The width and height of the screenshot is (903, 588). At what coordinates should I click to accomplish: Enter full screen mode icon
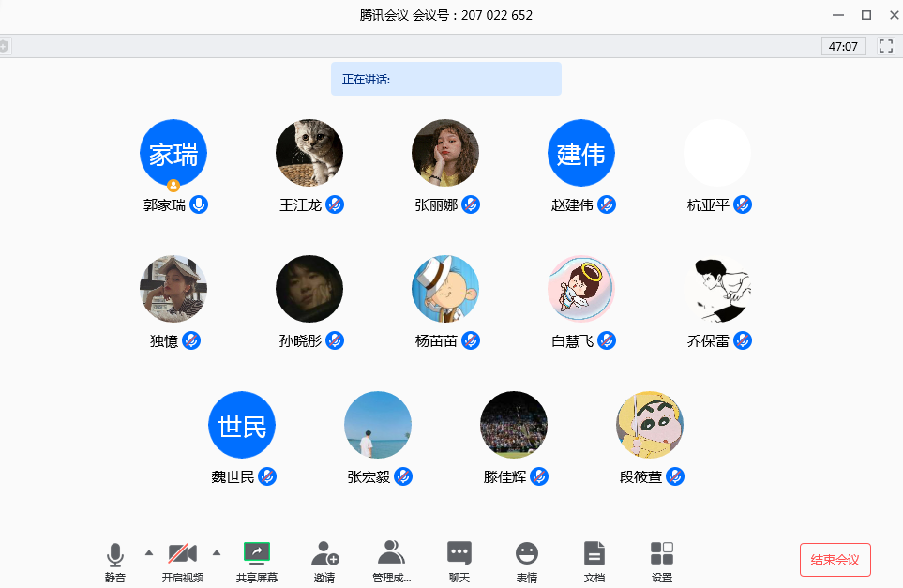tap(886, 46)
